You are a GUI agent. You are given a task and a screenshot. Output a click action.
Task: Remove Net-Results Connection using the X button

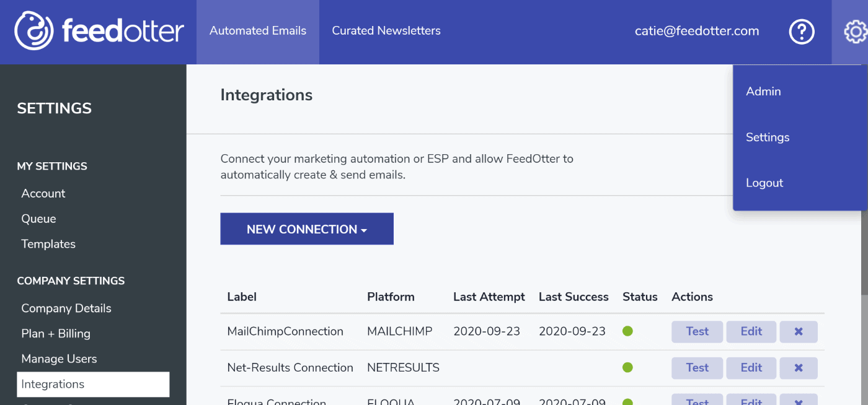[799, 368]
